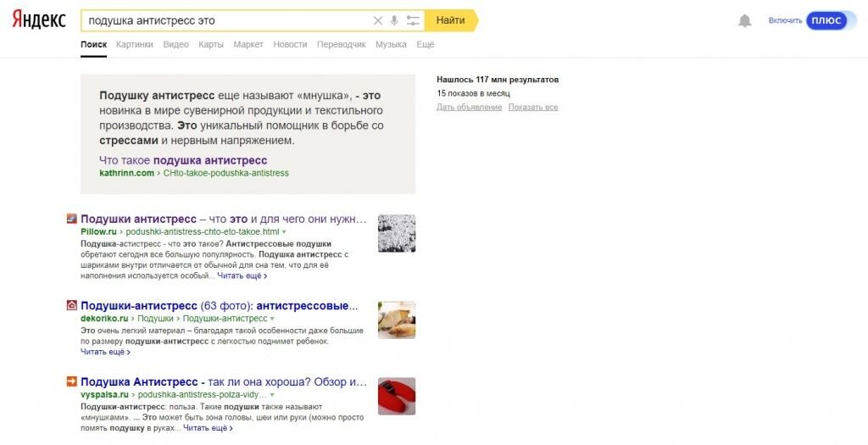
Task: Click the Включить link beside Плюс
Action: tap(785, 20)
